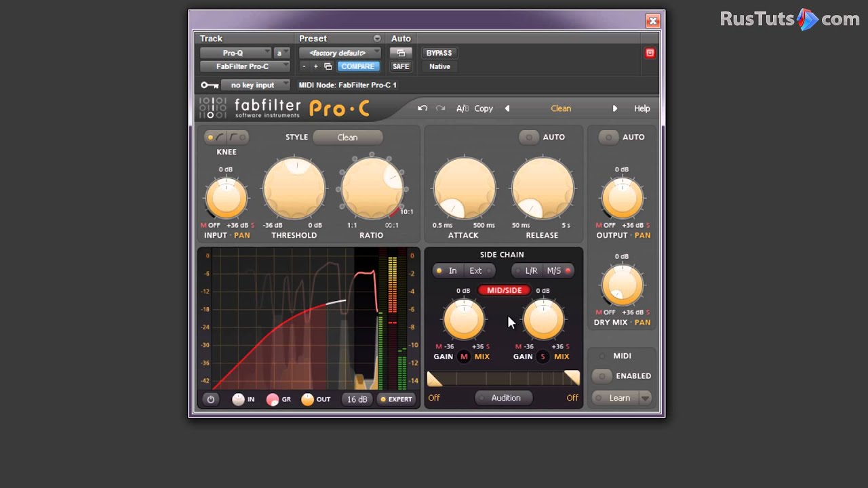This screenshot has height=488, width=868.
Task: Click the INPUT gain knob
Action: (226, 198)
